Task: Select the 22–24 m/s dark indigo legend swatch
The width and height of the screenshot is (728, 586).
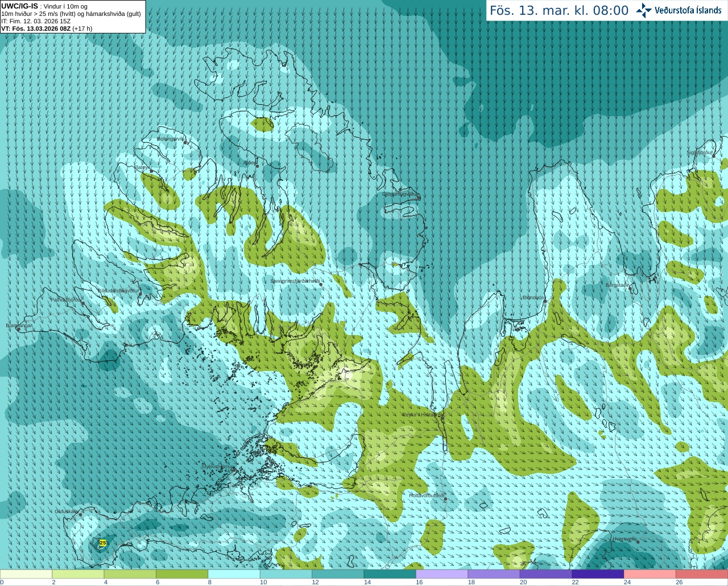Action: pyautogui.click(x=598, y=574)
